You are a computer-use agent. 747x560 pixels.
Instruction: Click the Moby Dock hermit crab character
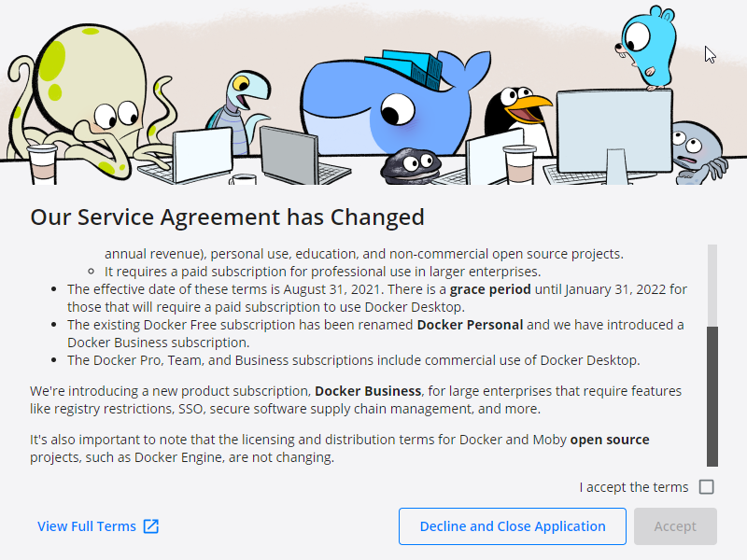coord(411,163)
